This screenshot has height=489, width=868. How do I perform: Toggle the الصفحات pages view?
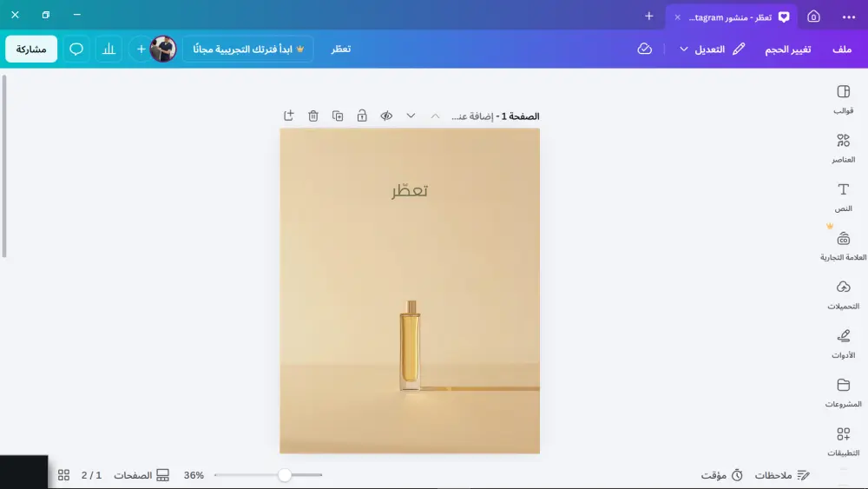tap(141, 475)
